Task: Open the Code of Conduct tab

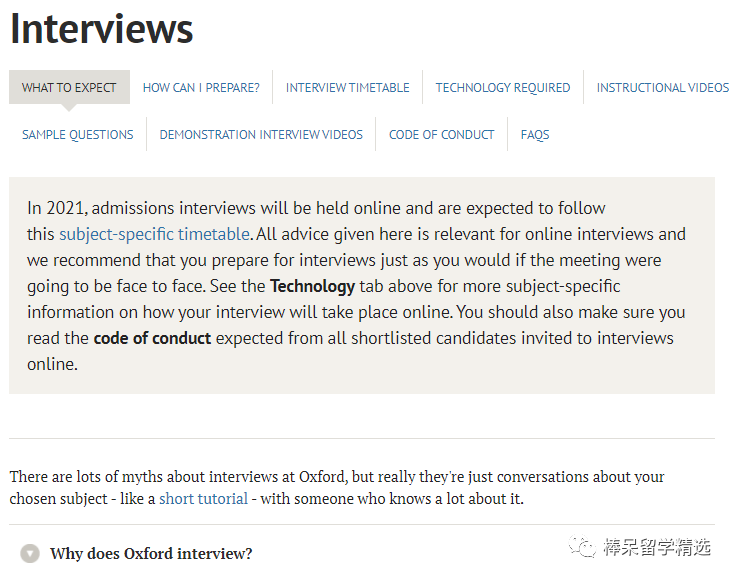Action: [x=441, y=135]
